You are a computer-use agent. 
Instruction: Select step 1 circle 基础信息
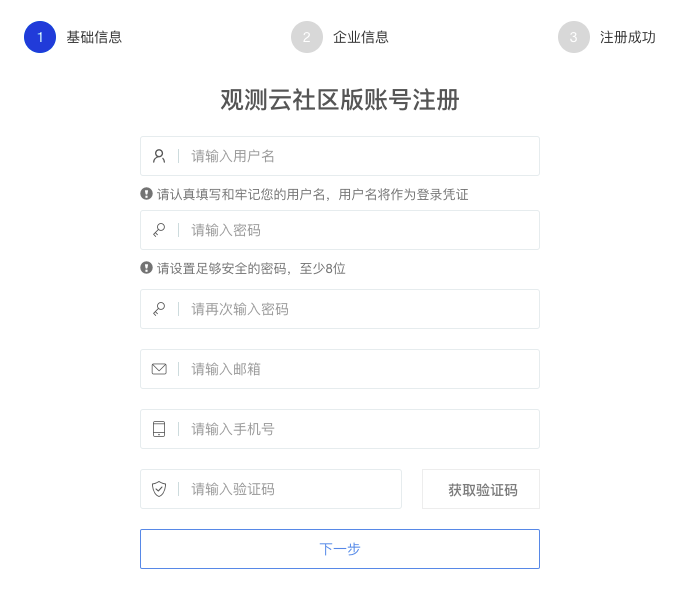click(40, 37)
